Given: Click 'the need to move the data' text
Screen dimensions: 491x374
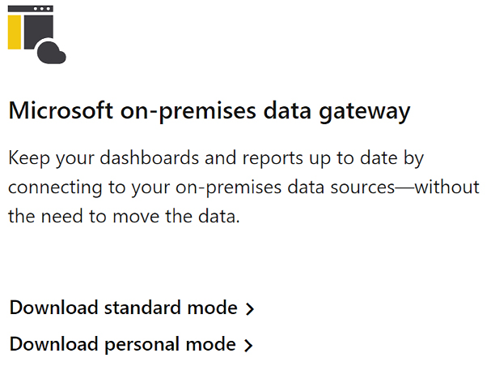Looking at the screenshot, I should (124, 216).
